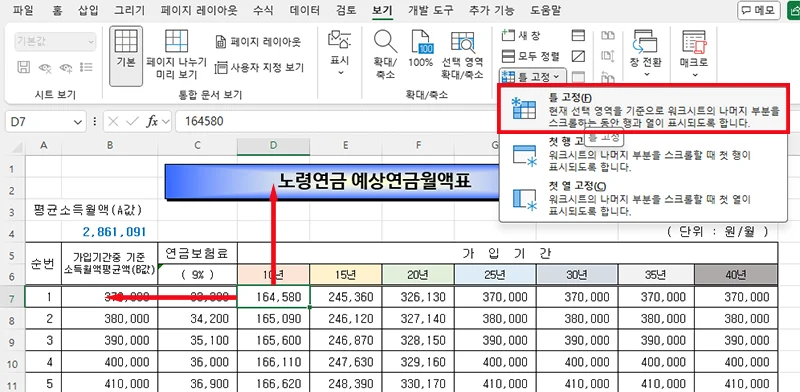Image resolution: width=800 pixels, height=392 pixels.
Task: Click cell showing 2,861,091
Action: (x=110, y=231)
